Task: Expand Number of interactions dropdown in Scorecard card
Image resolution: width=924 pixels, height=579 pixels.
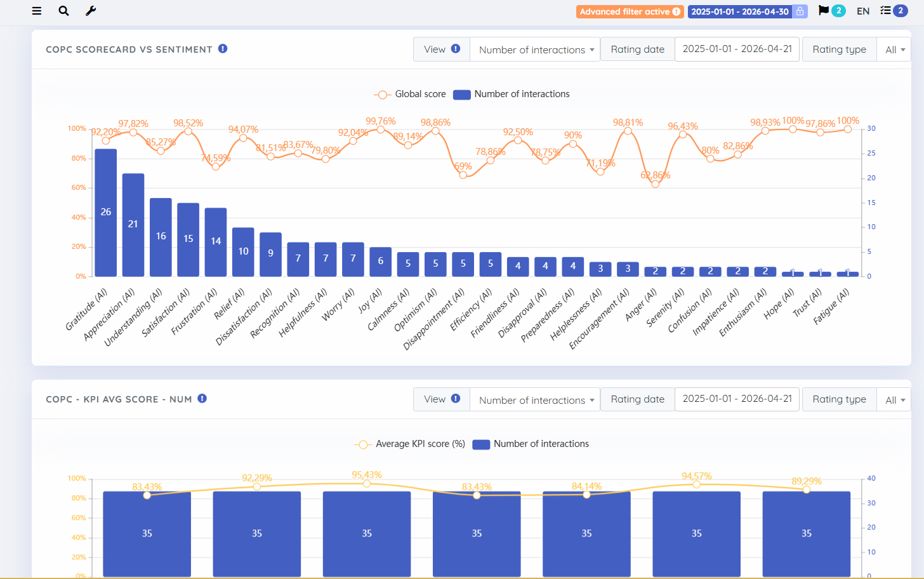Action: [535, 50]
